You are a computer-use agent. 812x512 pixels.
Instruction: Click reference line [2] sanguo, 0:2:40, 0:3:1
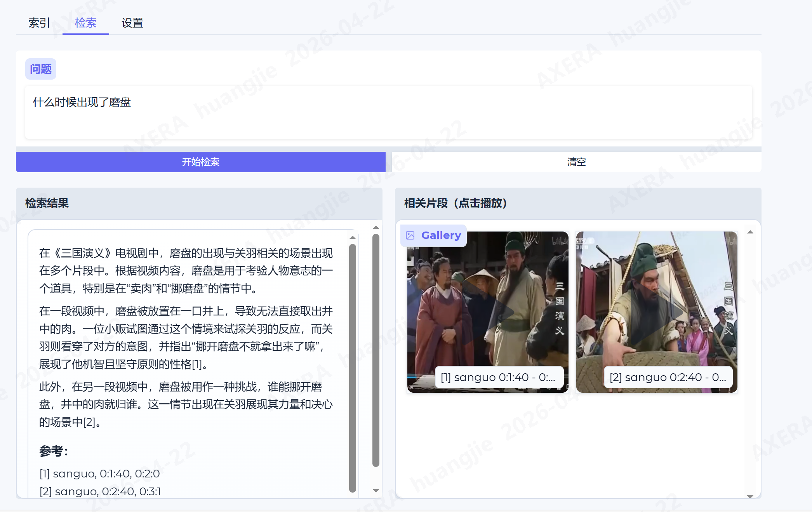coord(100,492)
